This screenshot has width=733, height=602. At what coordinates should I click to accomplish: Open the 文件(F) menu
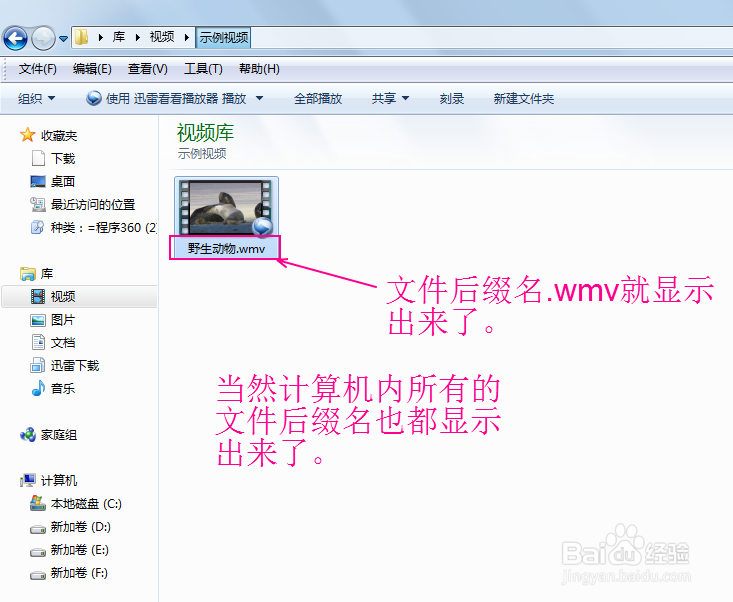tap(37, 69)
